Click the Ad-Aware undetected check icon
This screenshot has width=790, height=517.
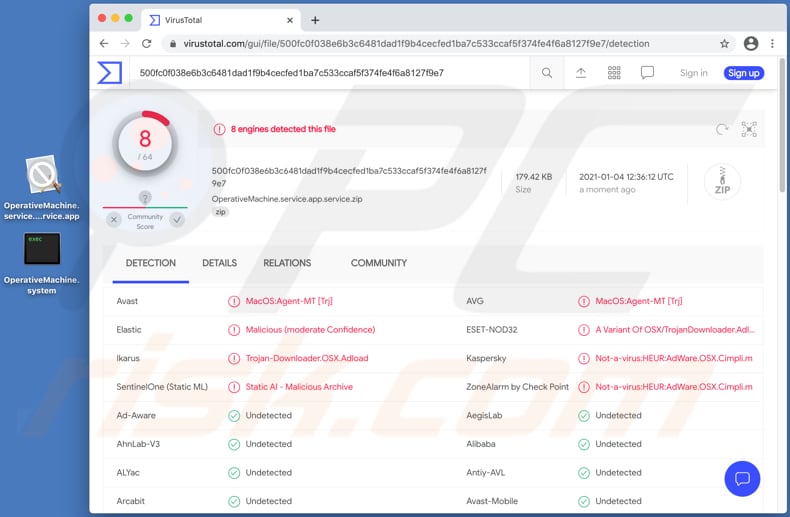pyautogui.click(x=234, y=416)
